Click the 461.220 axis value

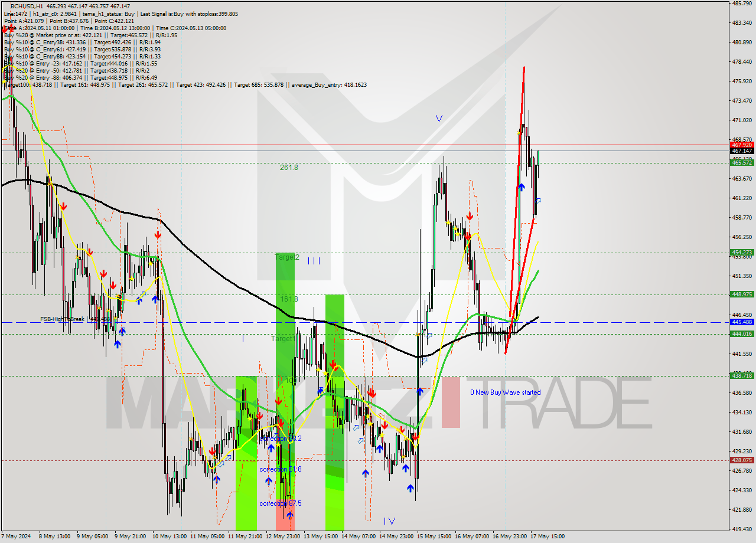[741, 198]
